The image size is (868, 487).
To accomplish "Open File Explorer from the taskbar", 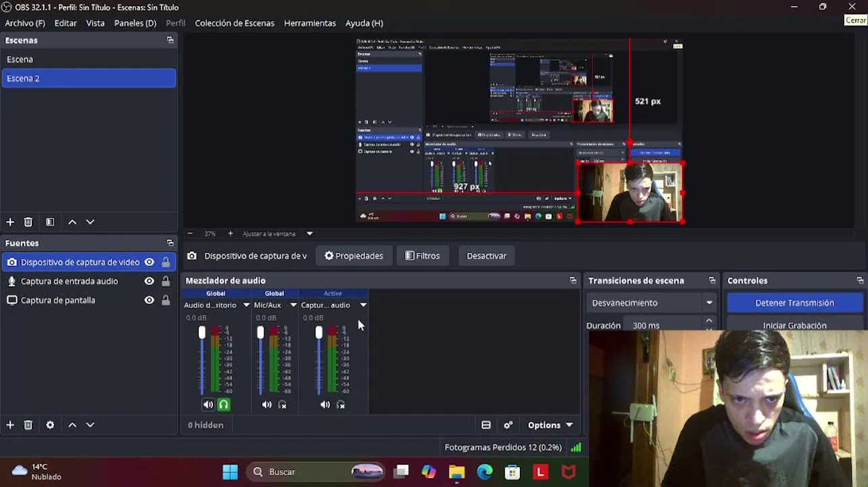I will tap(457, 471).
